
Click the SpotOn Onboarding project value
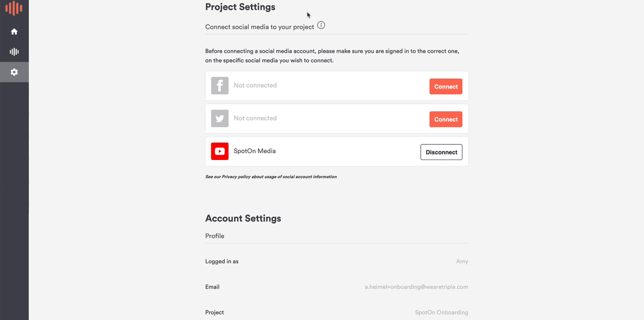[441, 312]
